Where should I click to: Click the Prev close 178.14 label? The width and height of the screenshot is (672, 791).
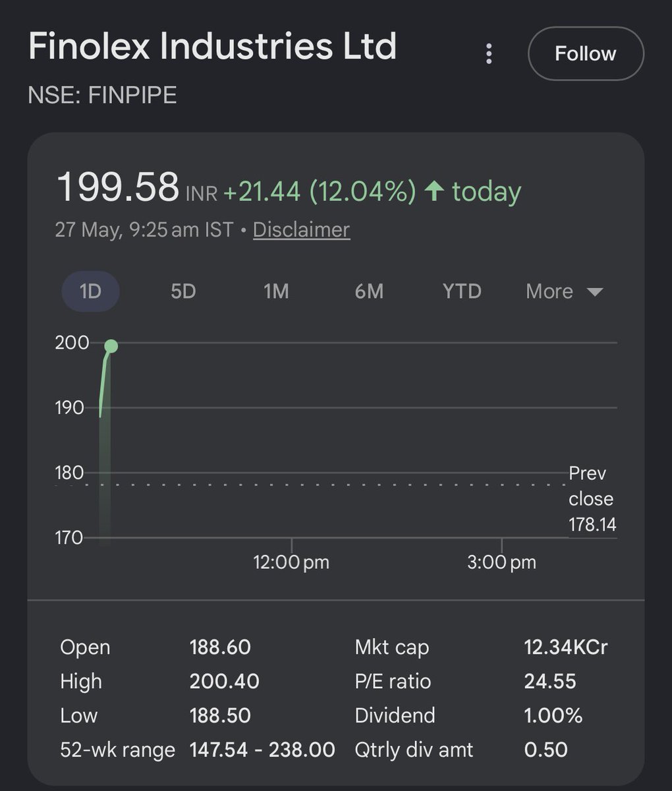coord(592,498)
